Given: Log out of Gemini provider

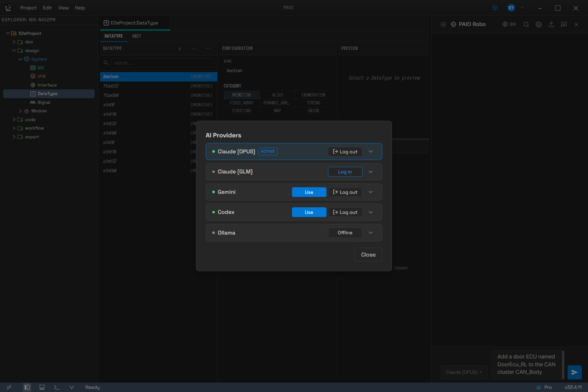Looking at the screenshot, I should 345,192.
